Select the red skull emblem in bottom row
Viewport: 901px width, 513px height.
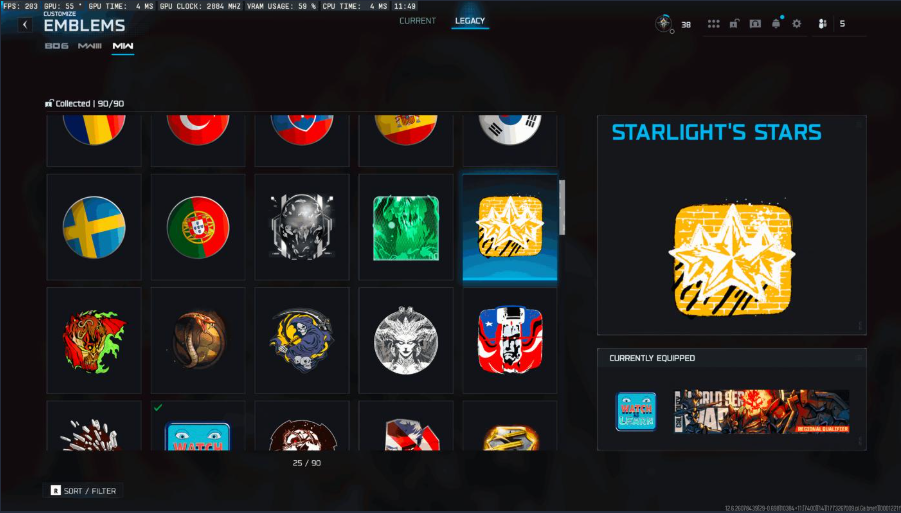[x=302, y=426]
